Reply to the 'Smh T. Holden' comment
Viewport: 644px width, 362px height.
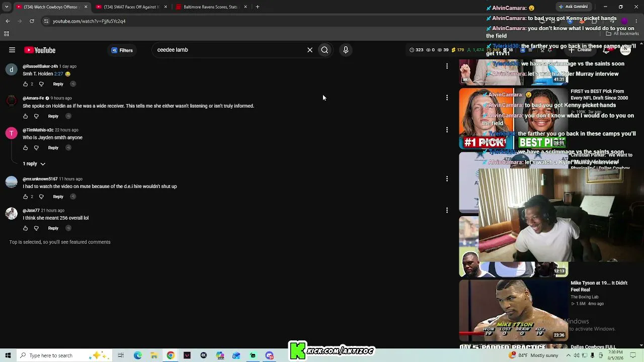point(58,84)
